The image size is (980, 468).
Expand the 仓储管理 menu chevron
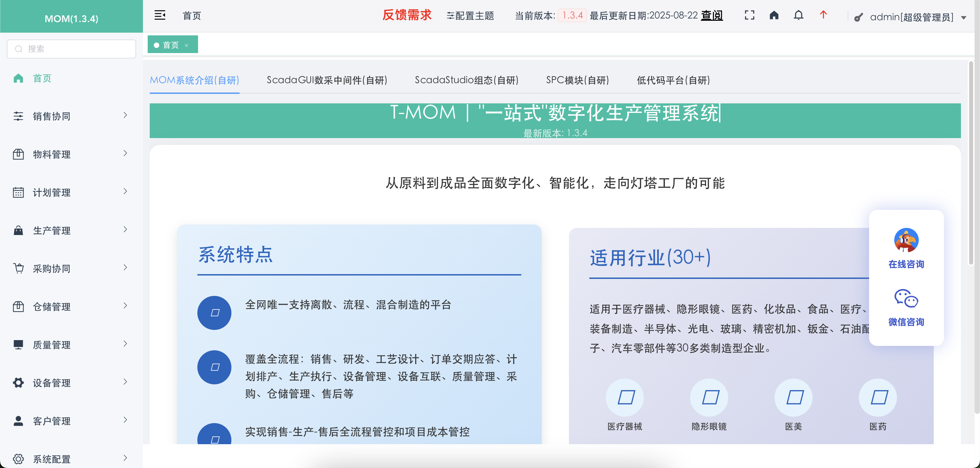pos(125,305)
